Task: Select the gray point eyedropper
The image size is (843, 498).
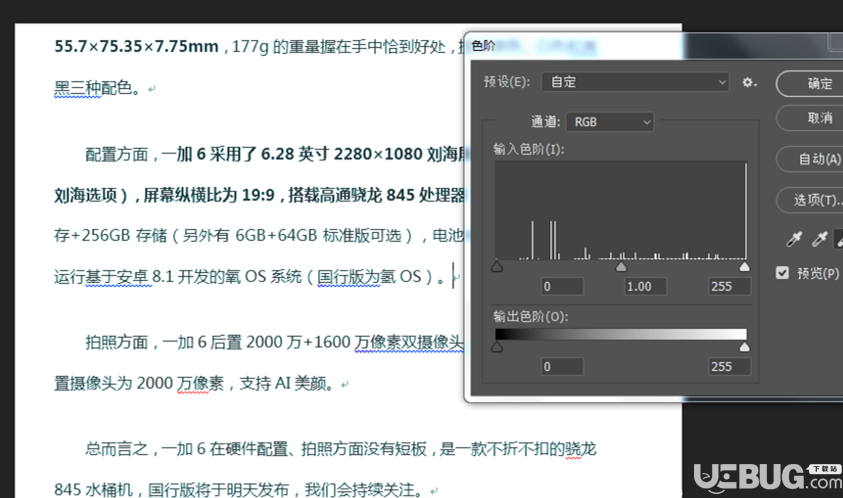Action: pyautogui.click(x=819, y=239)
